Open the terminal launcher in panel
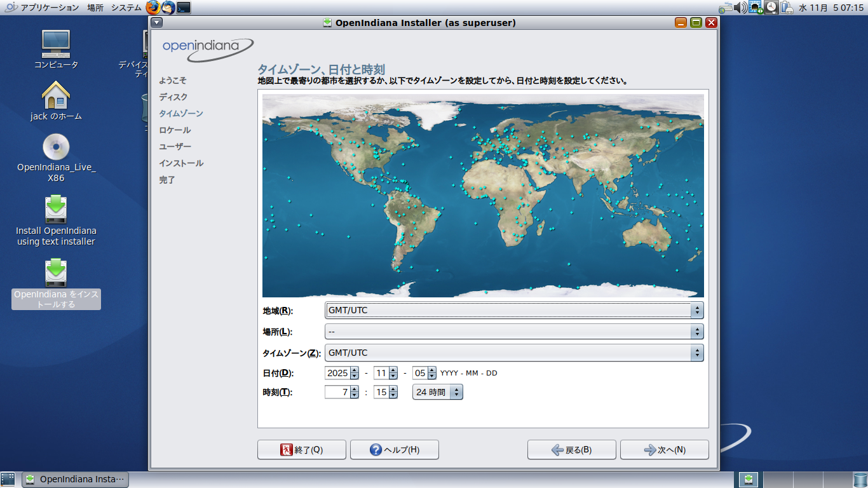 [x=184, y=8]
